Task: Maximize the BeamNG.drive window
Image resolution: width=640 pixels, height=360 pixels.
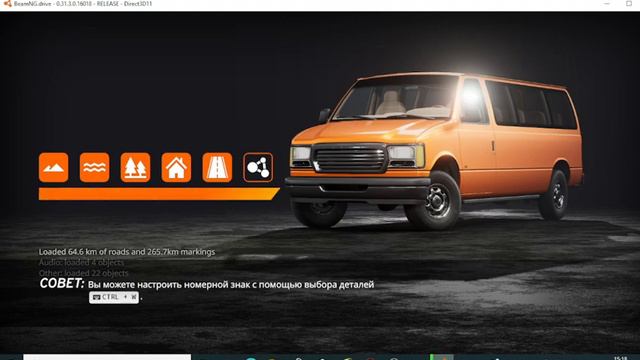Action: [x=629, y=4]
